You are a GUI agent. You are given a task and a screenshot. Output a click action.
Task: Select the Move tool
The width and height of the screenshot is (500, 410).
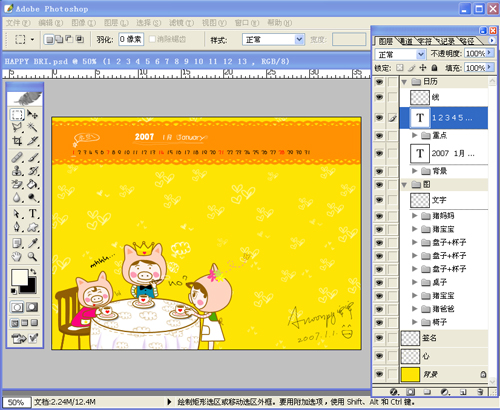pos(32,114)
